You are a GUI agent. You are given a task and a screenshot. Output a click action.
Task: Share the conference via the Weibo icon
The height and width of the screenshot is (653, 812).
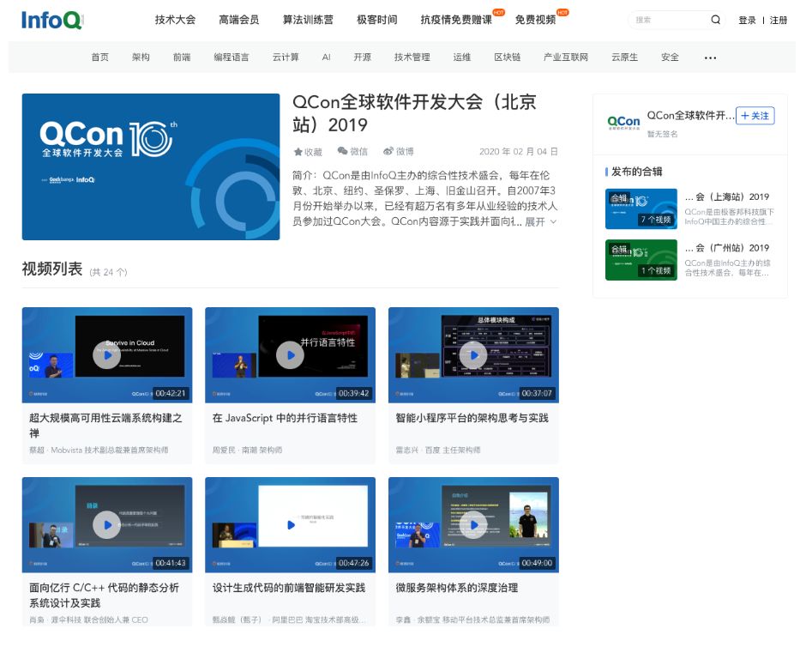coord(392,151)
